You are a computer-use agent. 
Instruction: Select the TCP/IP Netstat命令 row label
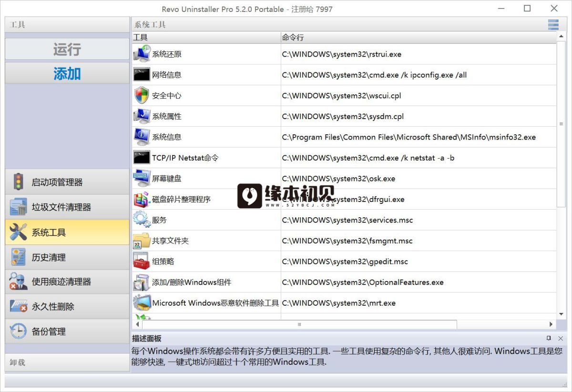pos(185,158)
